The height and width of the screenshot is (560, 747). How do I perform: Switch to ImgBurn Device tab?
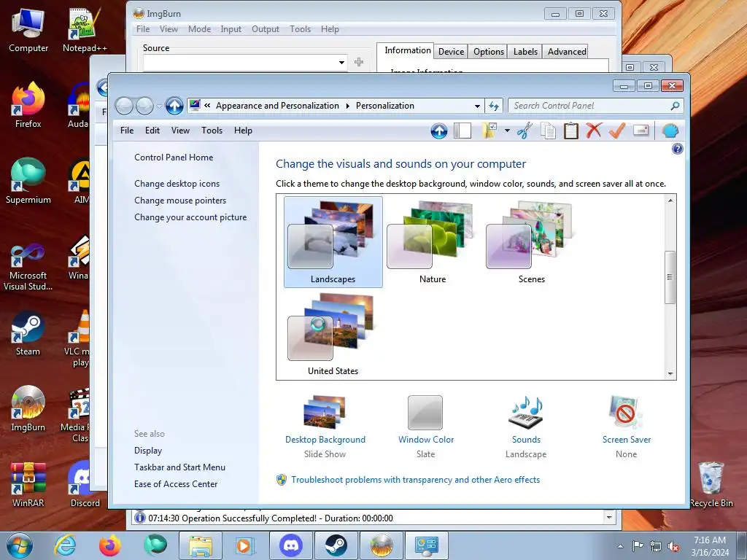click(451, 52)
